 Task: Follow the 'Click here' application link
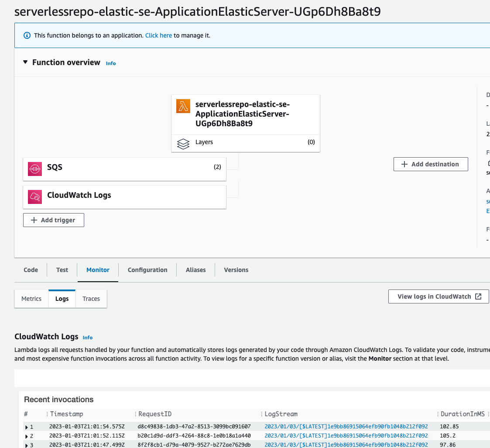click(158, 35)
